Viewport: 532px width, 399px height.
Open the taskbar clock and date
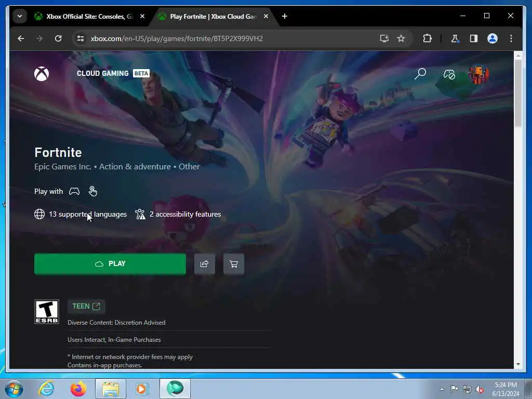(506, 389)
